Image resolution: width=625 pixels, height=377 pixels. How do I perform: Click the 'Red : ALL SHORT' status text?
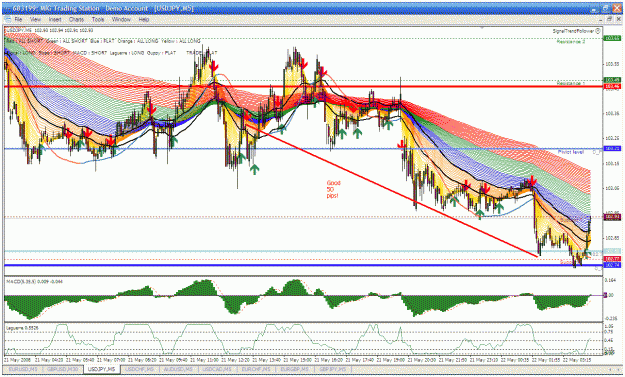click(25, 41)
